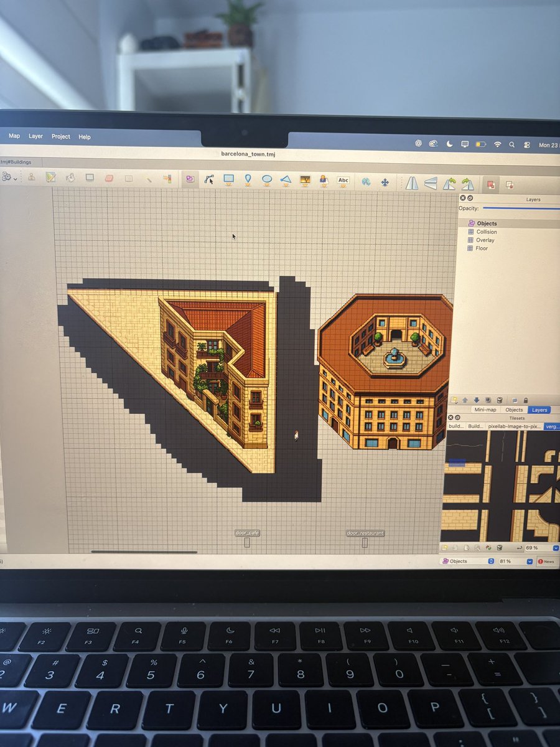Toggle the highlighted red selection-mode button
Viewport: 560px width, 747px height.
point(491,184)
